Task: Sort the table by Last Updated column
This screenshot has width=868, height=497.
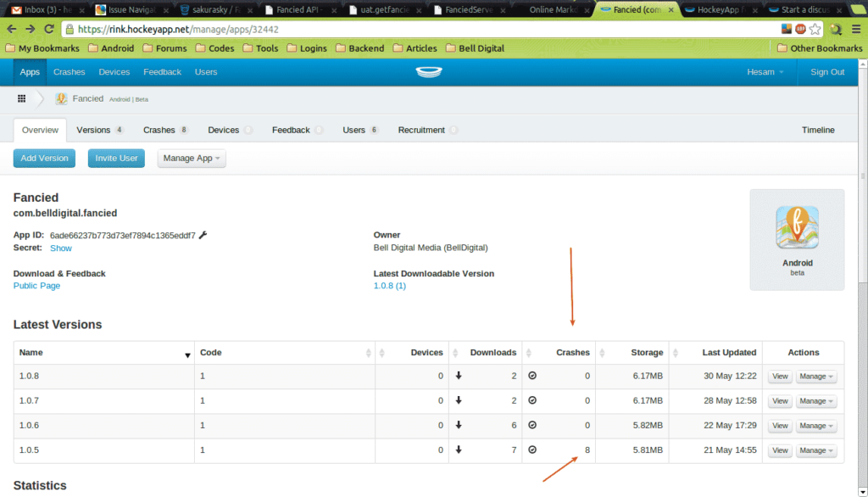Action: (x=715, y=352)
